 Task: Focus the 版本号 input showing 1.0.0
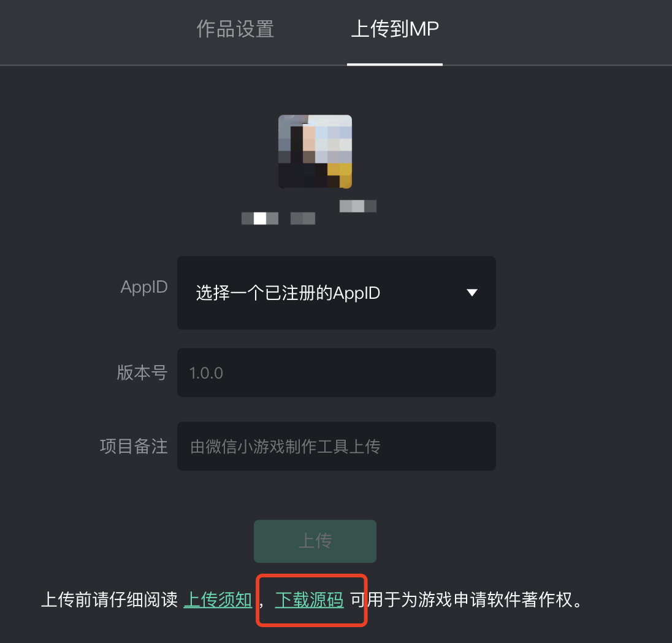coord(337,373)
